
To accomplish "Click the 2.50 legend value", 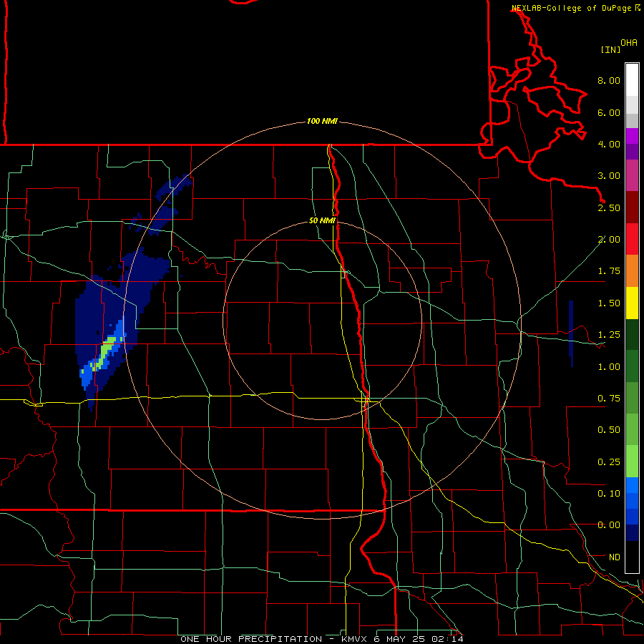I will point(609,208).
